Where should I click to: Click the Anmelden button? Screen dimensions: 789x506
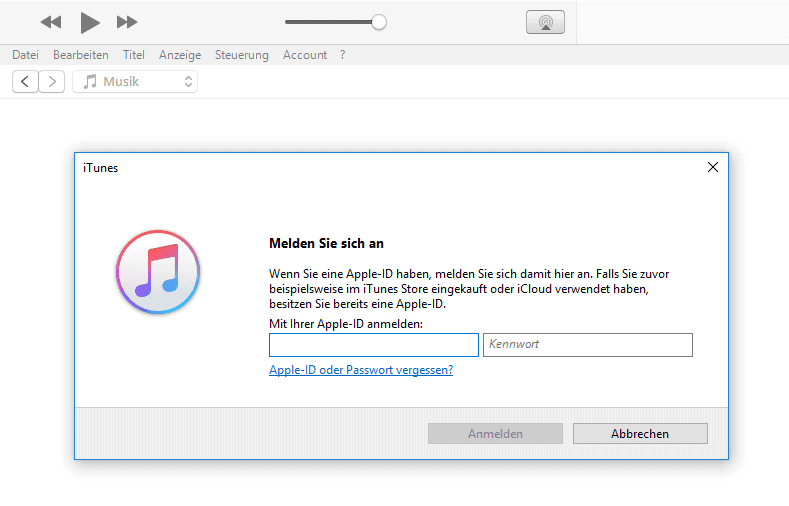pos(495,434)
